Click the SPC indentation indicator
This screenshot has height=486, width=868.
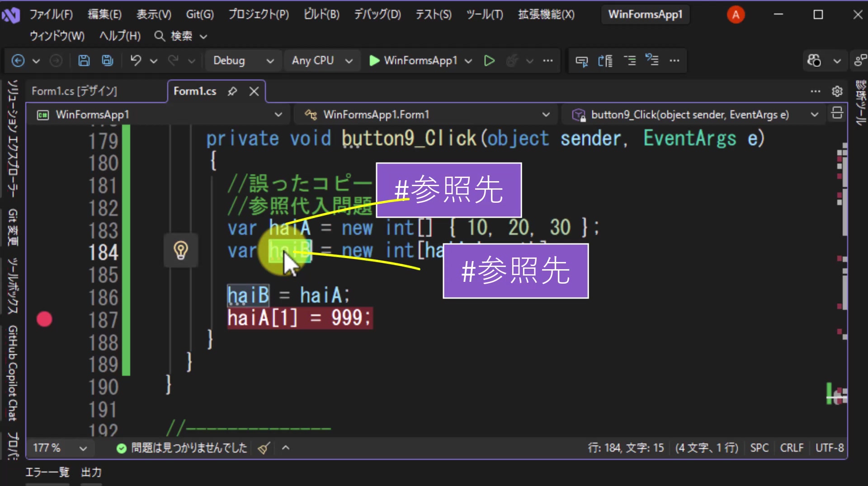(759, 448)
